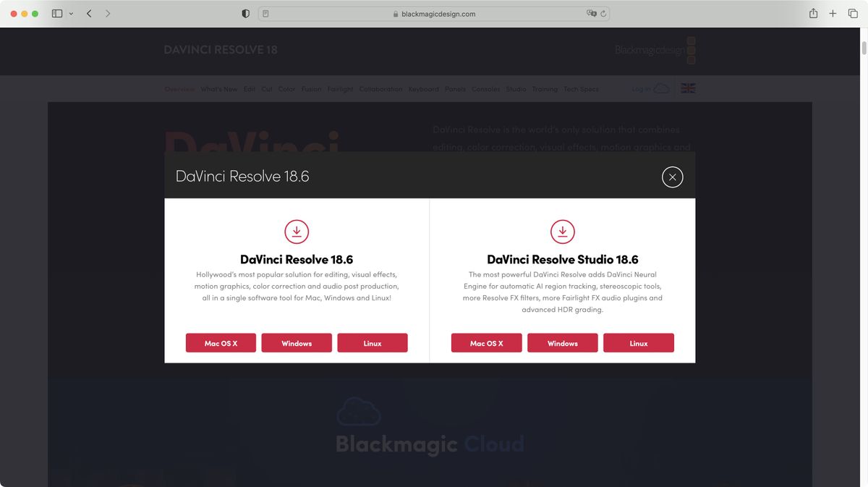Click the forward navigation arrow
The image size is (868, 487).
109,12
